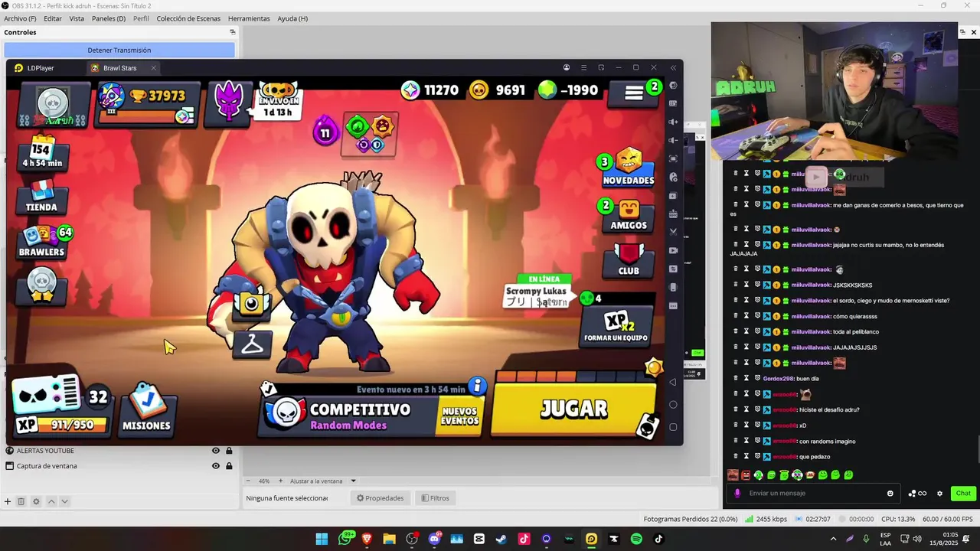Open the Brawl Stars hamburger menu
980x551 pixels.
point(634,93)
